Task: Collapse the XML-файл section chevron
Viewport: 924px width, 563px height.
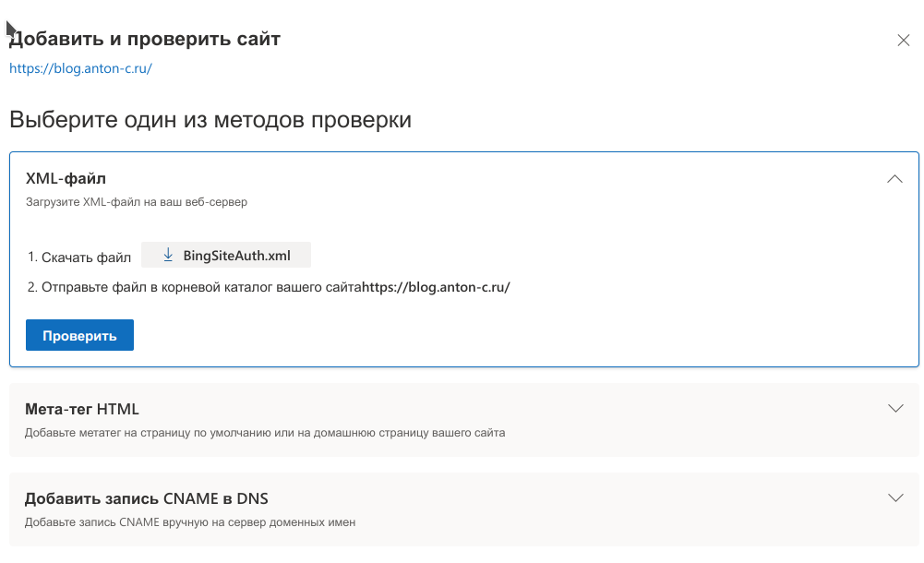Action: [894, 179]
